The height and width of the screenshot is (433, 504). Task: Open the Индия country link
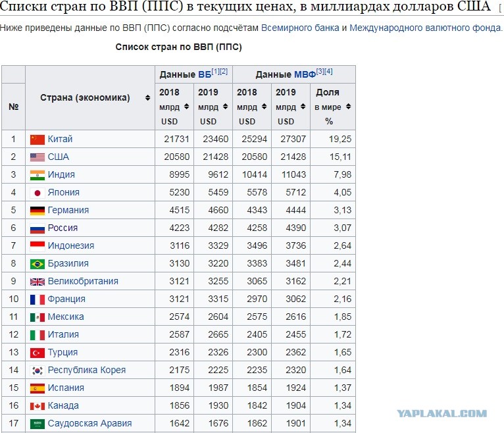(61, 174)
